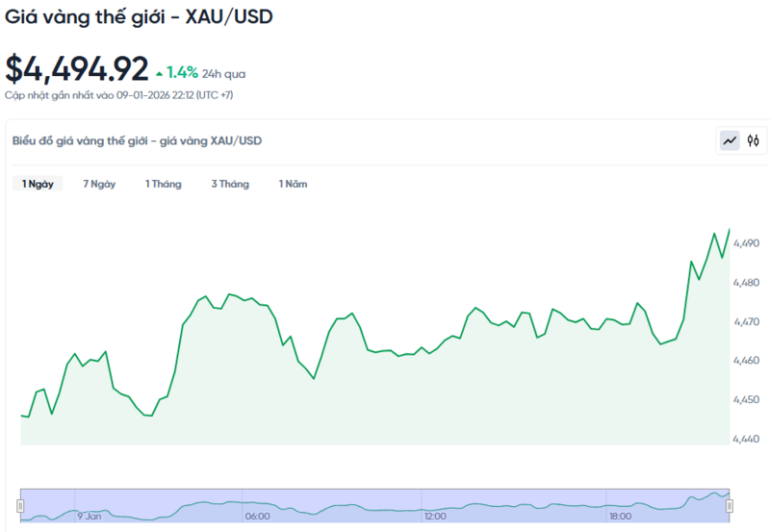770x532 pixels.
Task: Select the 1 Năm time range
Action: [x=293, y=184]
